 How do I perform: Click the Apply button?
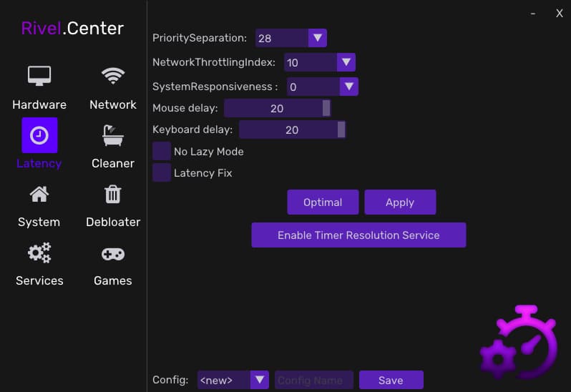[x=400, y=202]
